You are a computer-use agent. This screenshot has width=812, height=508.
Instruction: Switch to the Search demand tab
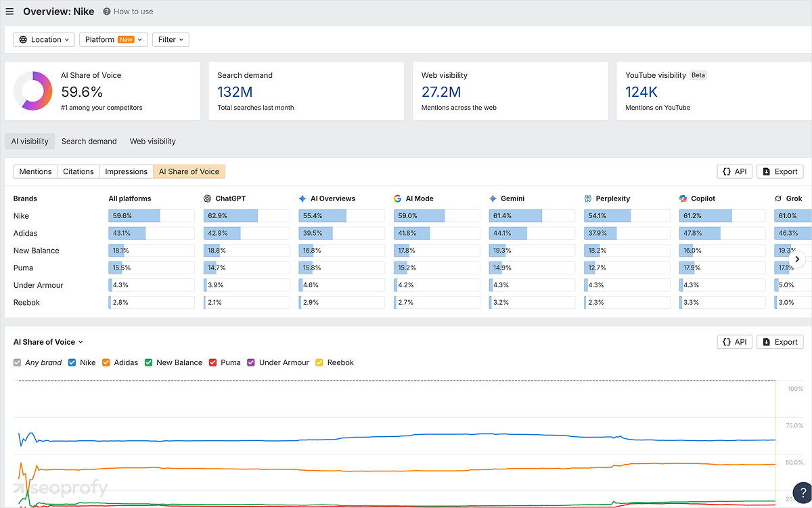pyautogui.click(x=89, y=141)
